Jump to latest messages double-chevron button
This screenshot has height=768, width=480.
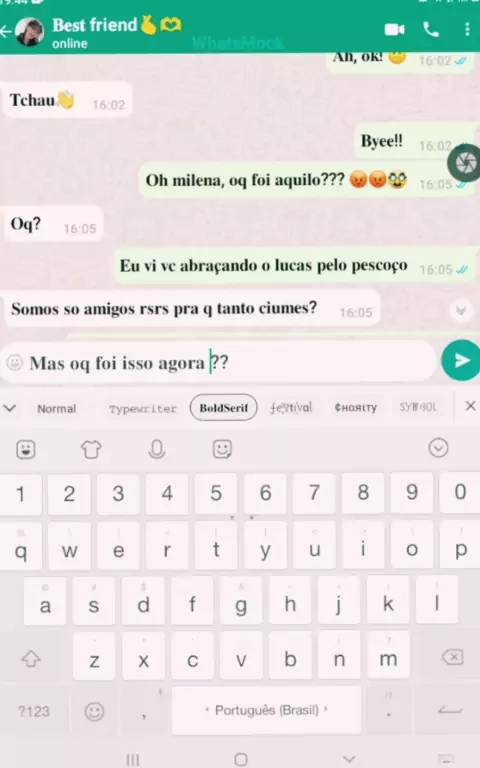461,311
